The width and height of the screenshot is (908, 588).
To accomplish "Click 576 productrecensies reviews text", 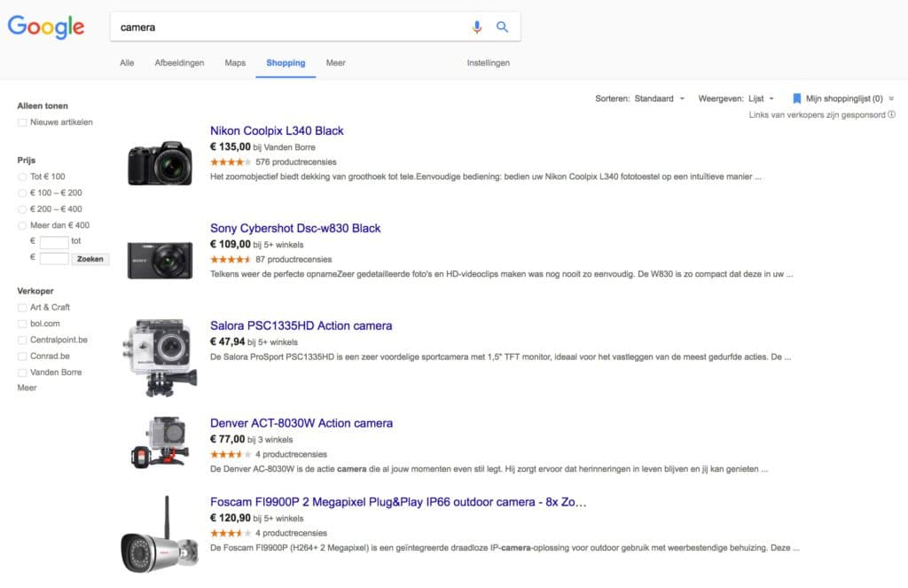I will pyautogui.click(x=296, y=162).
